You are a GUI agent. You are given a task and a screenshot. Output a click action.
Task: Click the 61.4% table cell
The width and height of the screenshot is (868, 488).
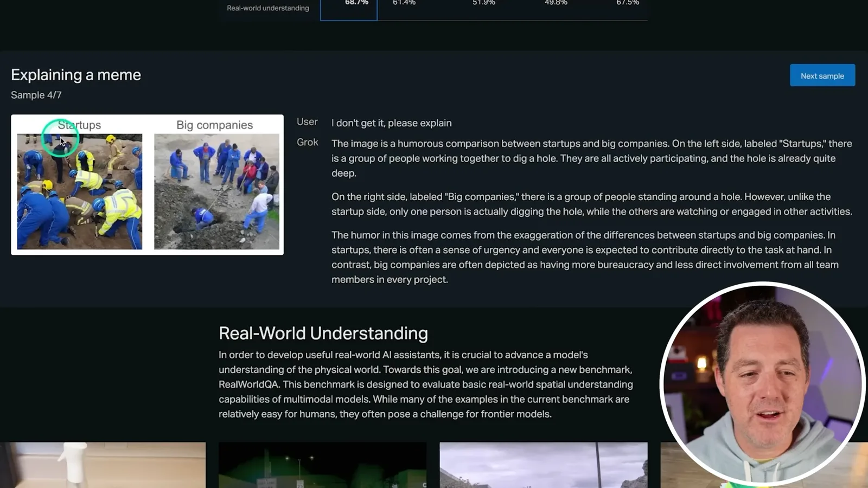[404, 3]
